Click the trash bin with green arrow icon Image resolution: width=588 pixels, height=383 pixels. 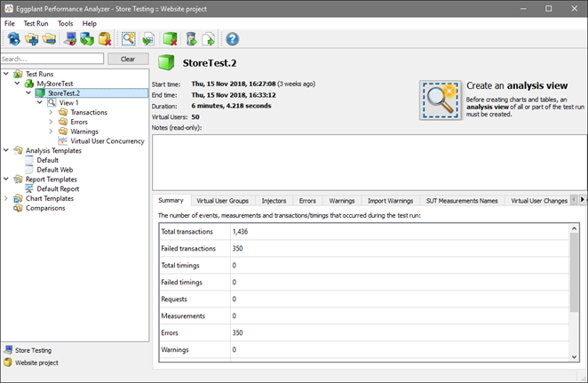pyautogui.click(x=191, y=39)
